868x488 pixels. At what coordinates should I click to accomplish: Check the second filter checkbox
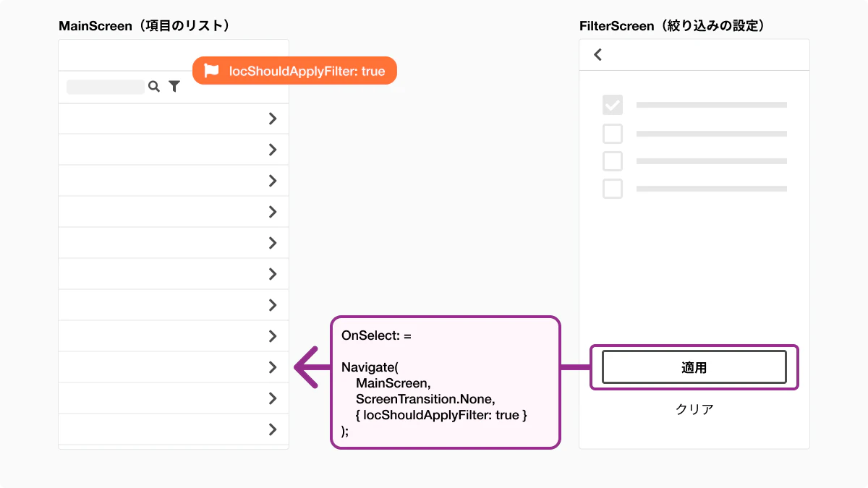[x=613, y=134]
